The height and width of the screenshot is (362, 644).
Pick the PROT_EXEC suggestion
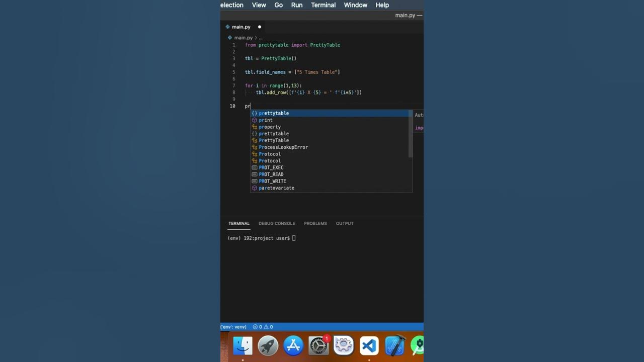click(331, 167)
